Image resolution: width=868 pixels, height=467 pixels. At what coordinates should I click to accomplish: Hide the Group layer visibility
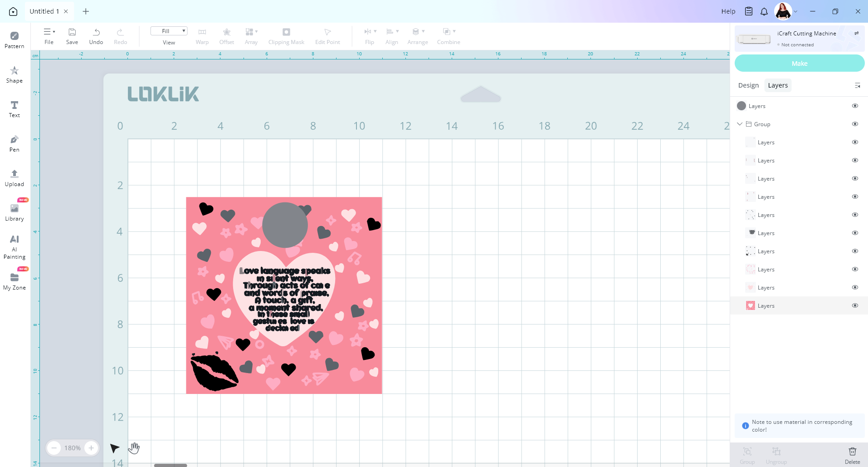click(855, 124)
